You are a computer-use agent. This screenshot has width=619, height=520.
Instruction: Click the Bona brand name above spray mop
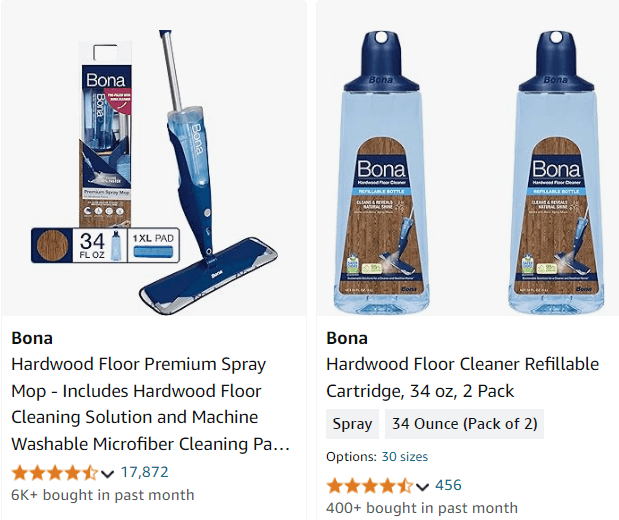[32, 337]
